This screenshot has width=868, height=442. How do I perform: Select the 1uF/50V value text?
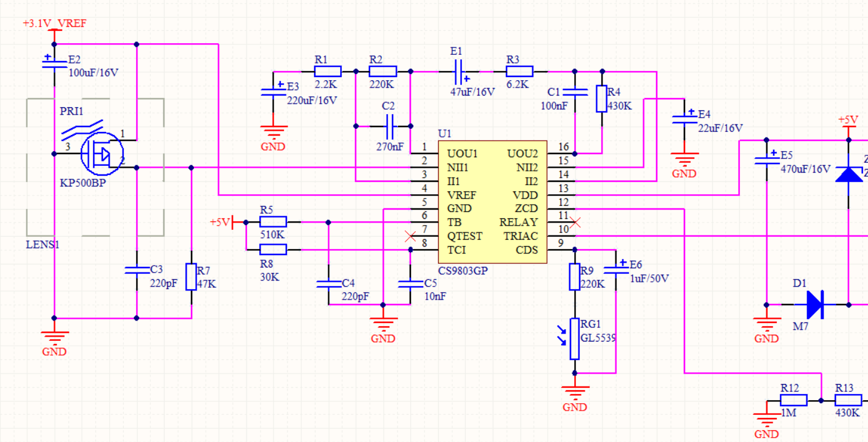pos(649,278)
